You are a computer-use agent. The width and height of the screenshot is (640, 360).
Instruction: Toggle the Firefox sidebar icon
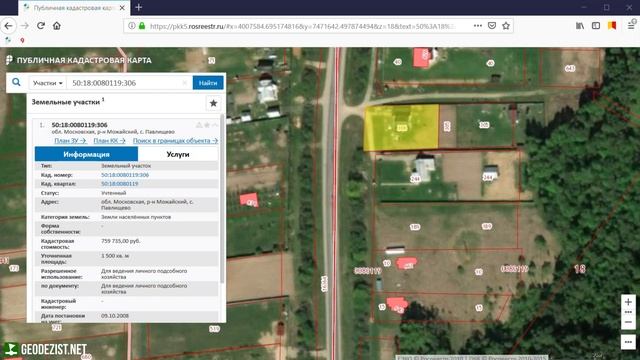tap(596, 26)
